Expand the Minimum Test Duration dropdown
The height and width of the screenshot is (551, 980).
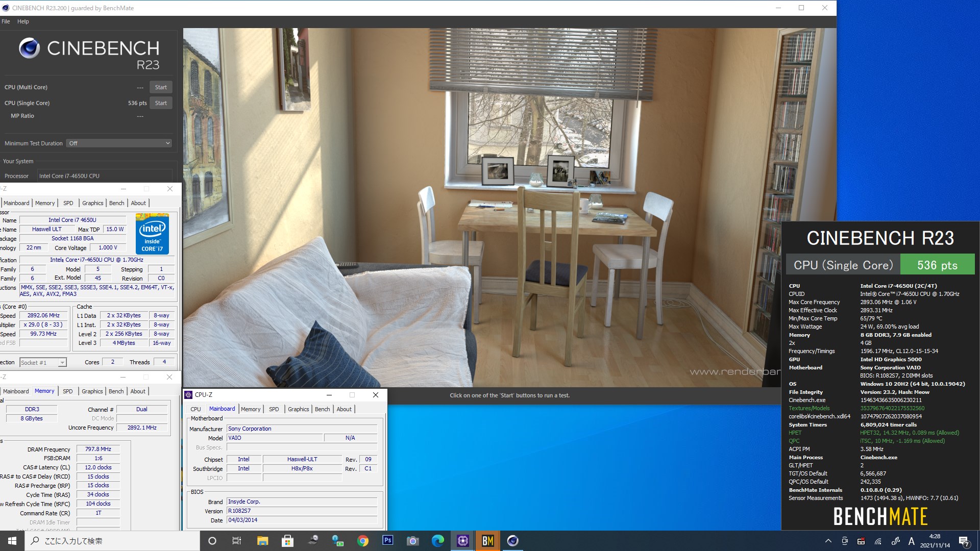coord(119,143)
